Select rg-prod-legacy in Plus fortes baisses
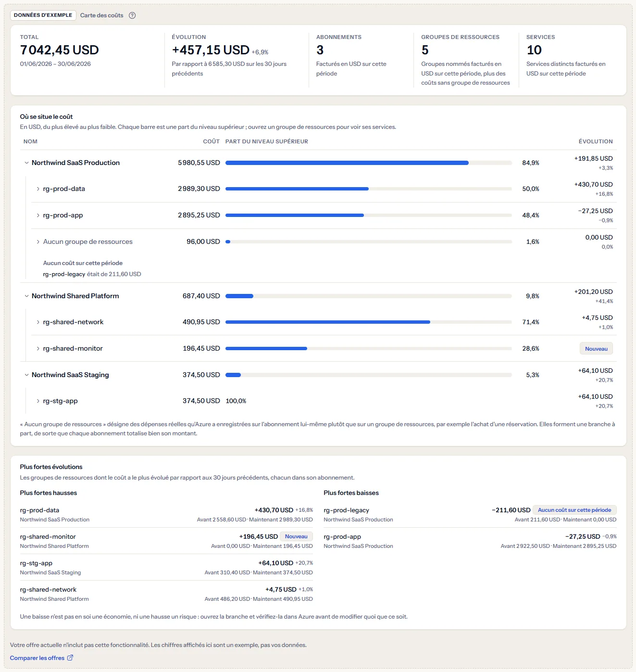Screen dimensions: 636x672 click(x=346, y=510)
